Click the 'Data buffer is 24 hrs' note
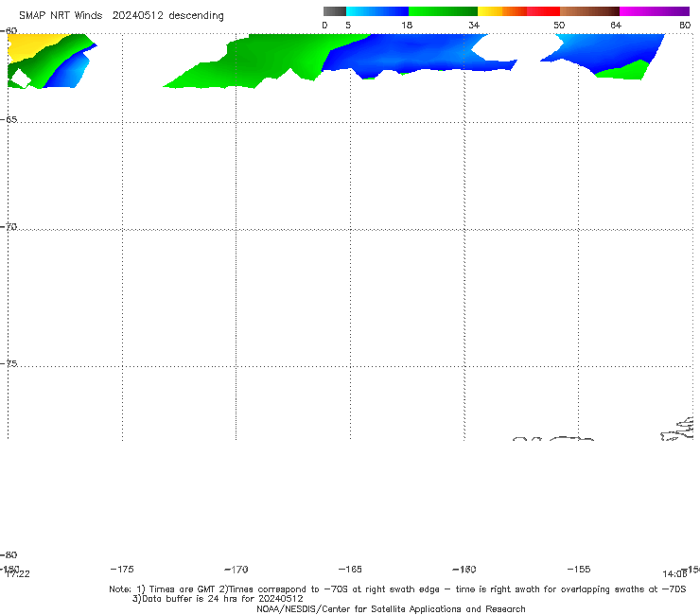The image size is (700, 615). point(218,599)
